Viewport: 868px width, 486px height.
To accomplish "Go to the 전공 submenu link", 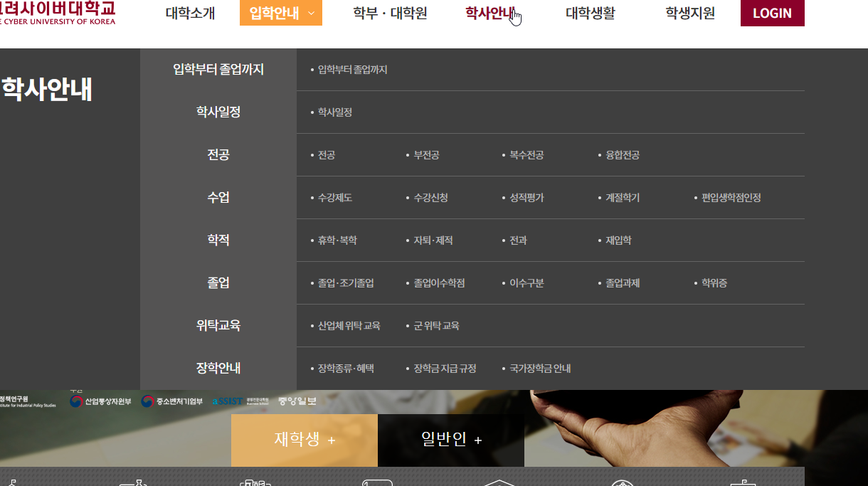I will tap(326, 155).
